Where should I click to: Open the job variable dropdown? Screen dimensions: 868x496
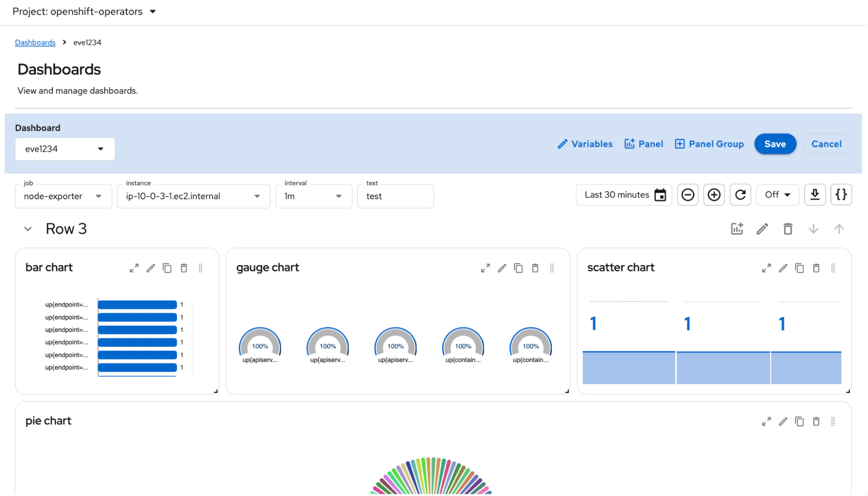(x=63, y=196)
